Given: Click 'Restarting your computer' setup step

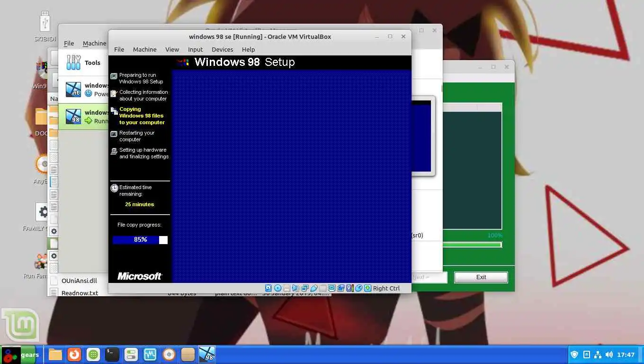Looking at the screenshot, I should [x=137, y=136].
